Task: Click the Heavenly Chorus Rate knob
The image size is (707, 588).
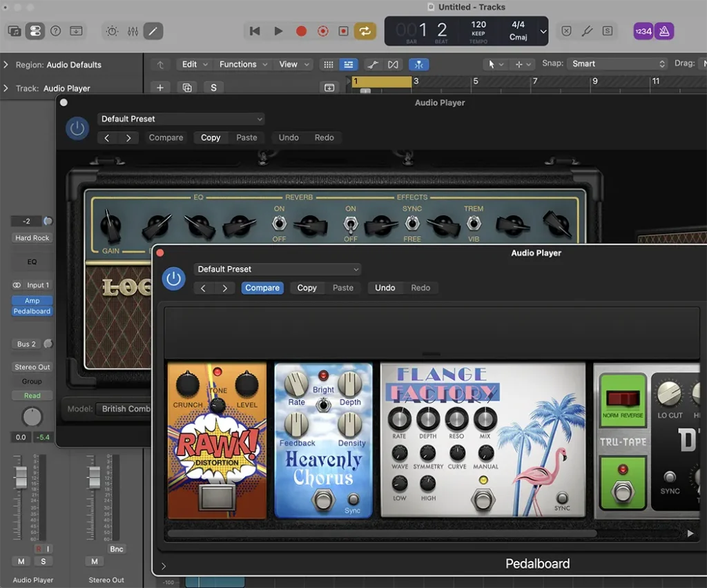Action: point(296,384)
